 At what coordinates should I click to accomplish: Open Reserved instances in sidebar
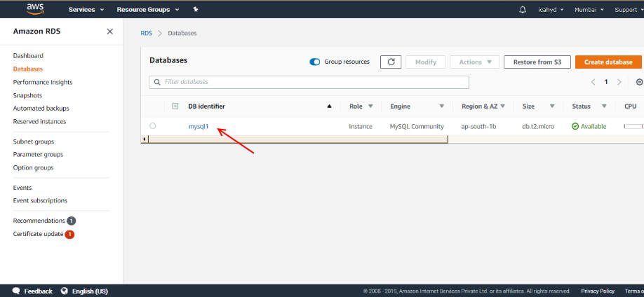pyautogui.click(x=39, y=121)
